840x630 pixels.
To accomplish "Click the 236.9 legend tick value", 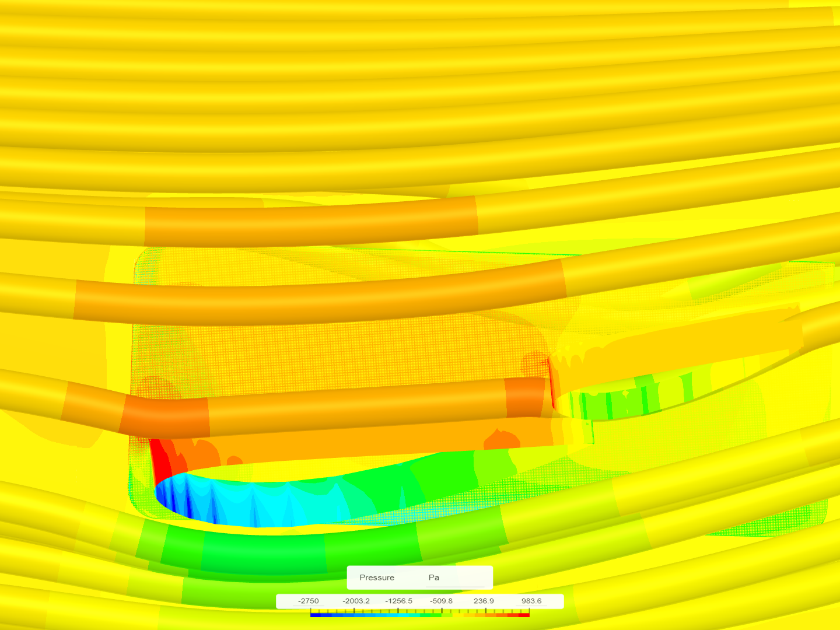I will pyautogui.click(x=484, y=601).
